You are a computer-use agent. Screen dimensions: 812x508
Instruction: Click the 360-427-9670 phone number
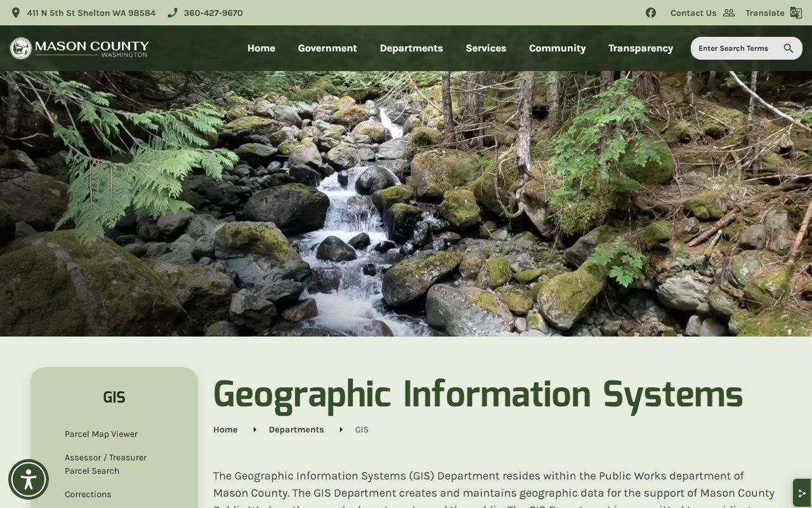point(213,13)
